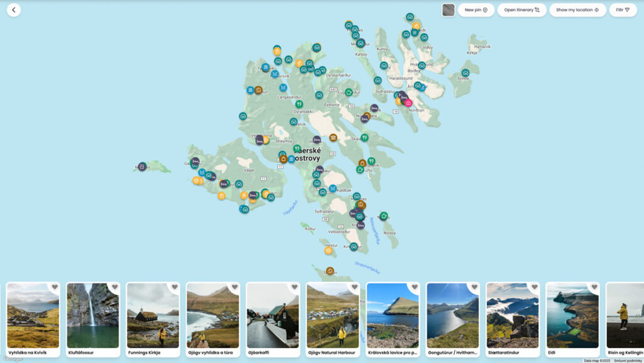Toggle the heart on the Funnings Kirkja card
The width and height of the screenshot is (644, 363).
pyautogui.click(x=174, y=288)
